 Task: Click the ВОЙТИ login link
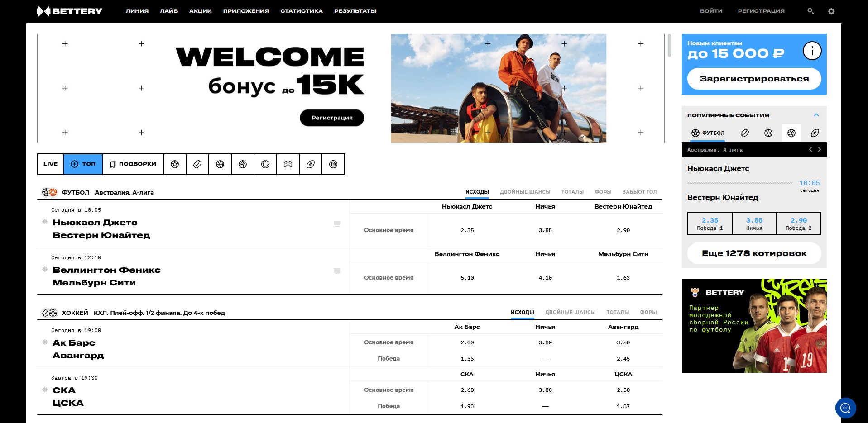coord(711,11)
